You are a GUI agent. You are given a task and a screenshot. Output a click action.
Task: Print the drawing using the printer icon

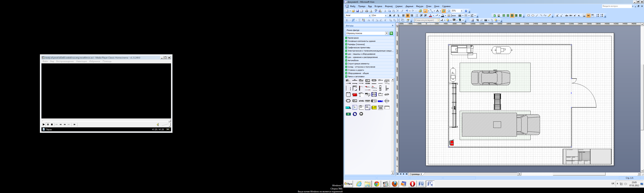point(367,11)
